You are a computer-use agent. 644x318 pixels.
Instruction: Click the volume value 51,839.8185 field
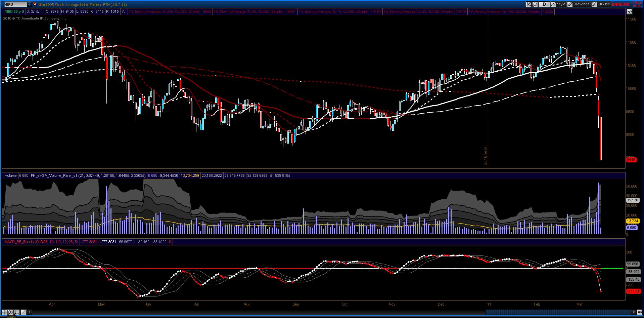click(280, 175)
